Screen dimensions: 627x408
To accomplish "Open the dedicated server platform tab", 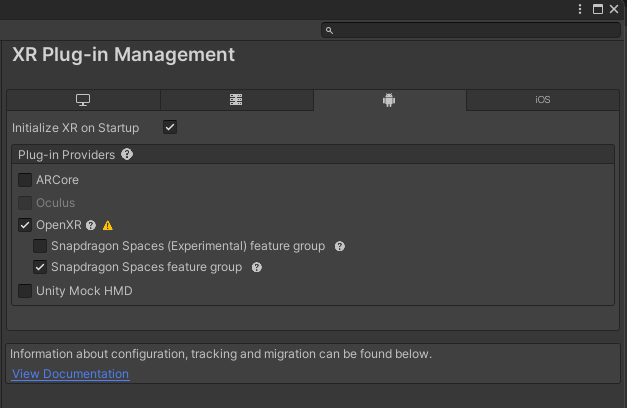I will point(236,100).
